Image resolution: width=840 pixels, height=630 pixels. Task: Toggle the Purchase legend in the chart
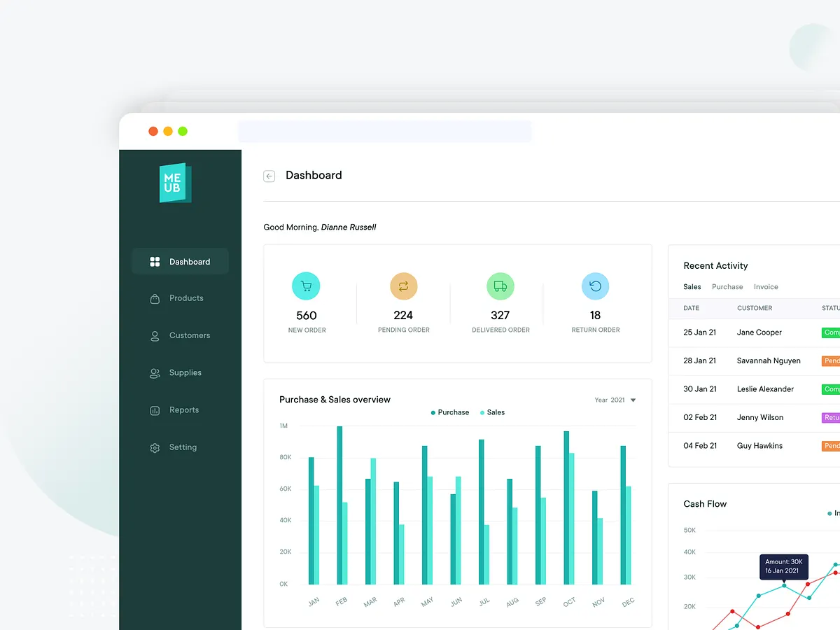coord(449,412)
